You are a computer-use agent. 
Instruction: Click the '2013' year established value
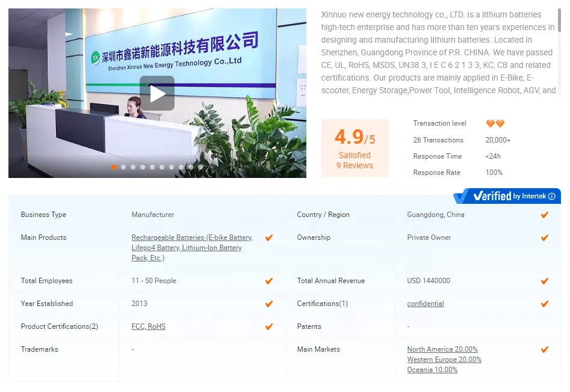click(139, 304)
